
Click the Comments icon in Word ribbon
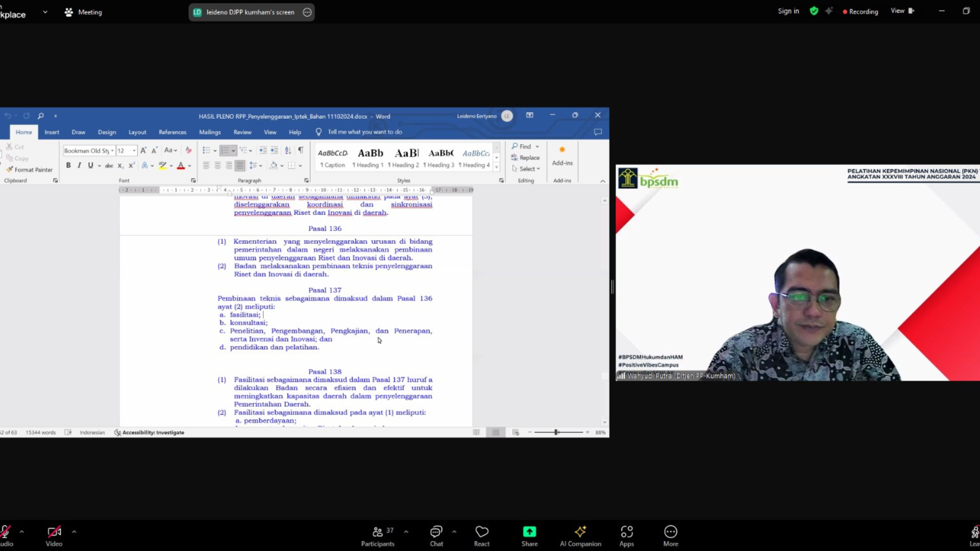click(x=598, y=132)
